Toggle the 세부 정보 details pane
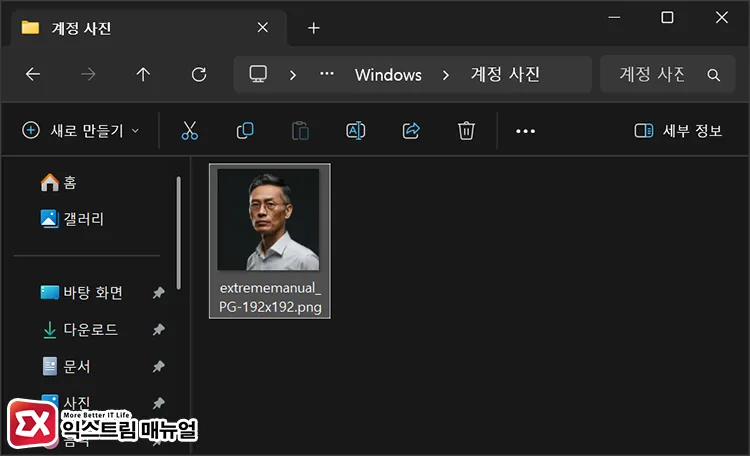 [x=678, y=130]
